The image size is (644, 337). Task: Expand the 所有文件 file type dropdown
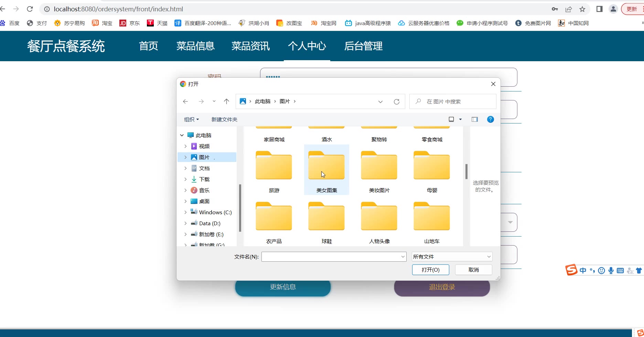coord(452,257)
